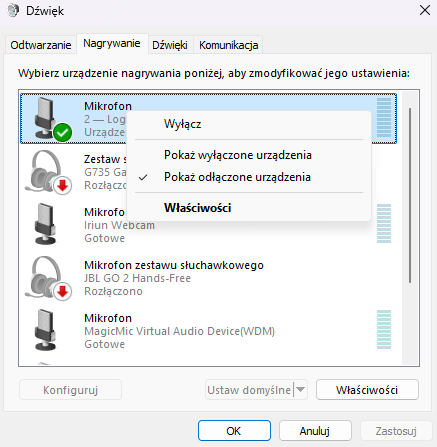Click the Iriun Webcam level meter
Viewport: 437px width, 447px height.
point(384,224)
